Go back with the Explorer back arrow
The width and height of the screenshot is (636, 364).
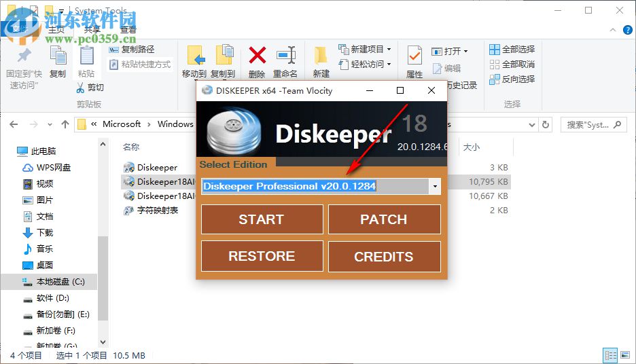pos(14,124)
